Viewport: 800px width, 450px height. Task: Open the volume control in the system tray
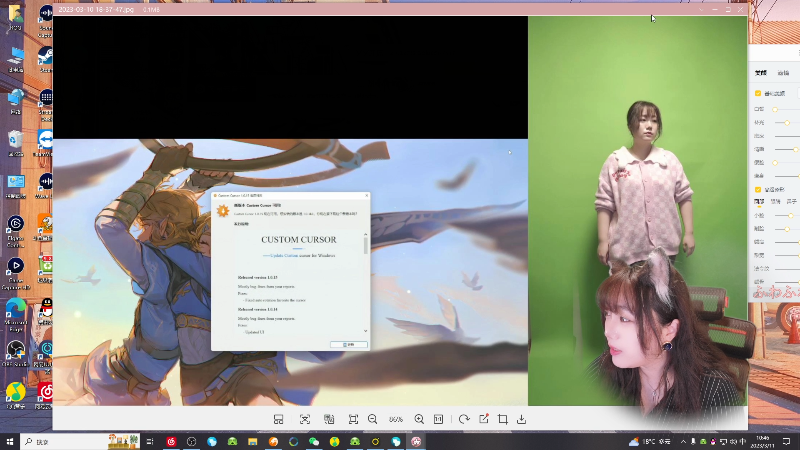(733, 441)
